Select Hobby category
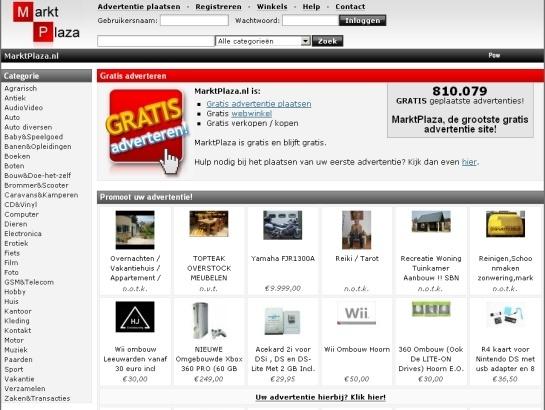 [15, 292]
